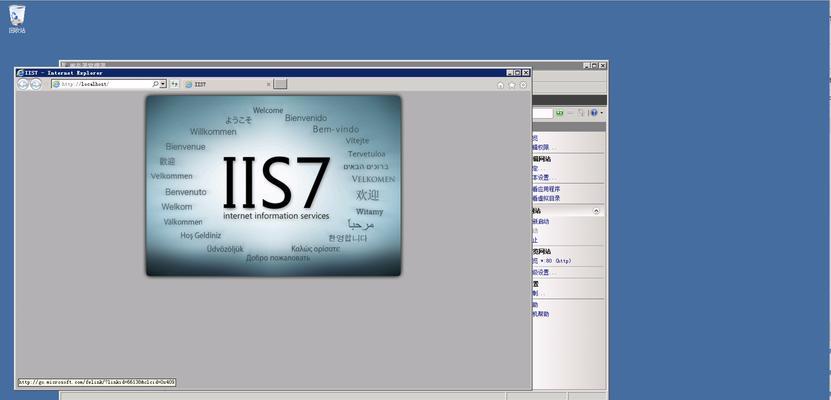Open the Recycle Bin on the desktop
This screenshot has height=400, width=831.
tap(17, 19)
